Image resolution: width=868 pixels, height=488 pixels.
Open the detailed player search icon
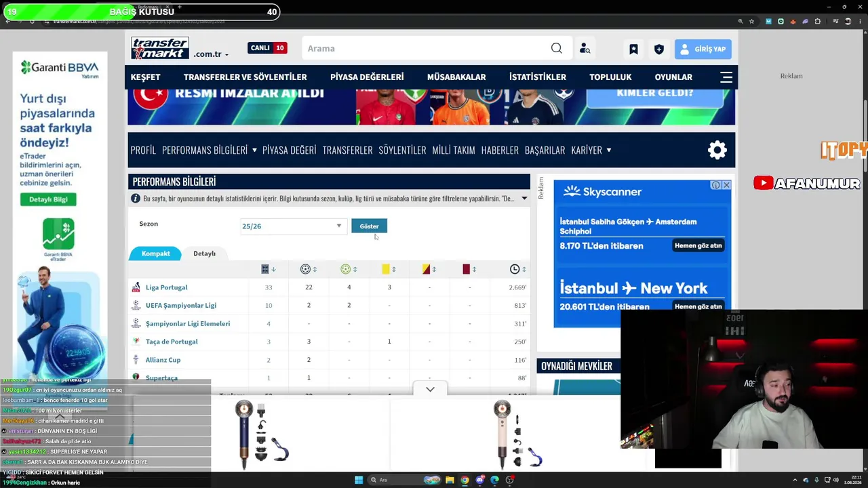click(585, 49)
